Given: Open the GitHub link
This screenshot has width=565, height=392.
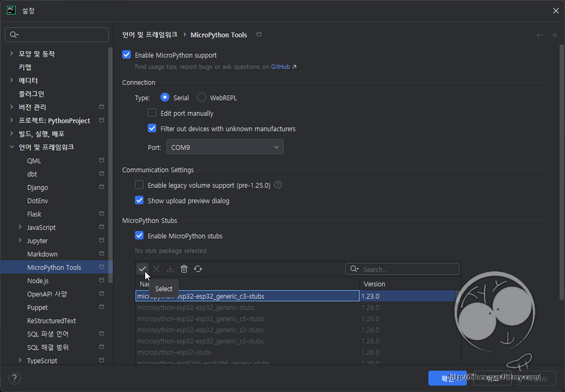Looking at the screenshot, I should pos(280,67).
